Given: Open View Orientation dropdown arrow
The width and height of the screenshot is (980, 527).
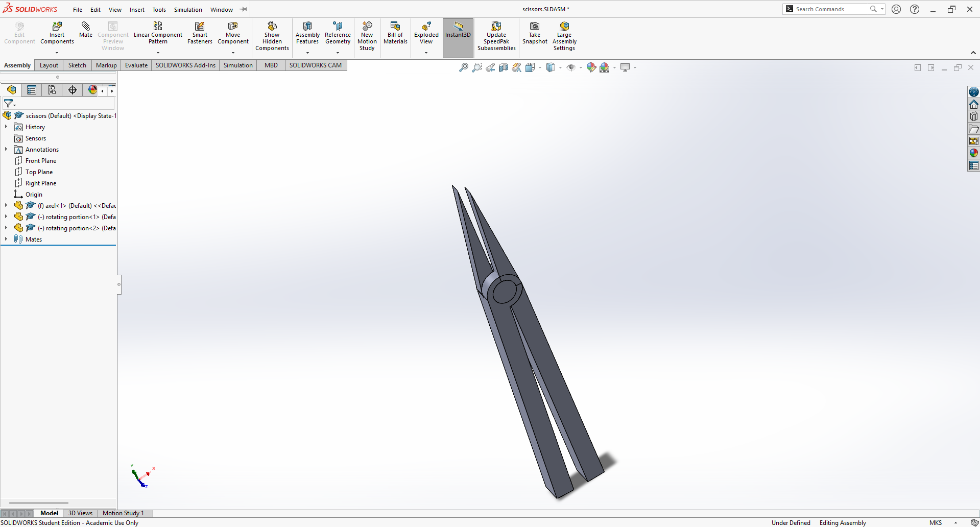Looking at the screenshot, I should pos(540,67).
